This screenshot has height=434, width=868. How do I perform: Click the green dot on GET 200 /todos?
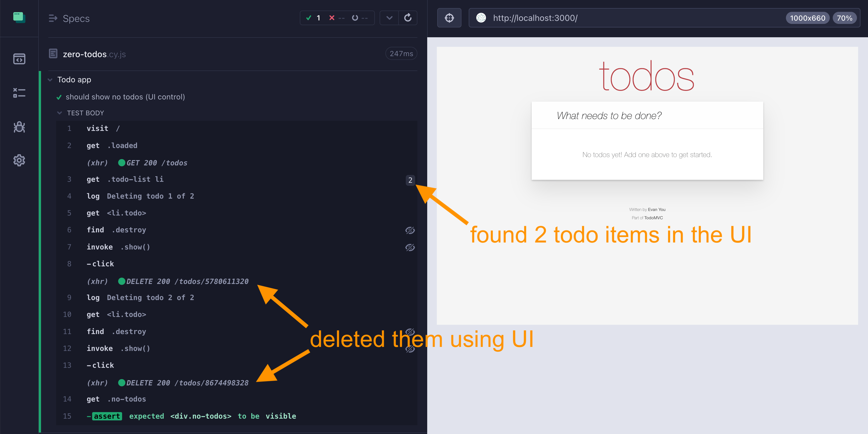coord(122,163)
